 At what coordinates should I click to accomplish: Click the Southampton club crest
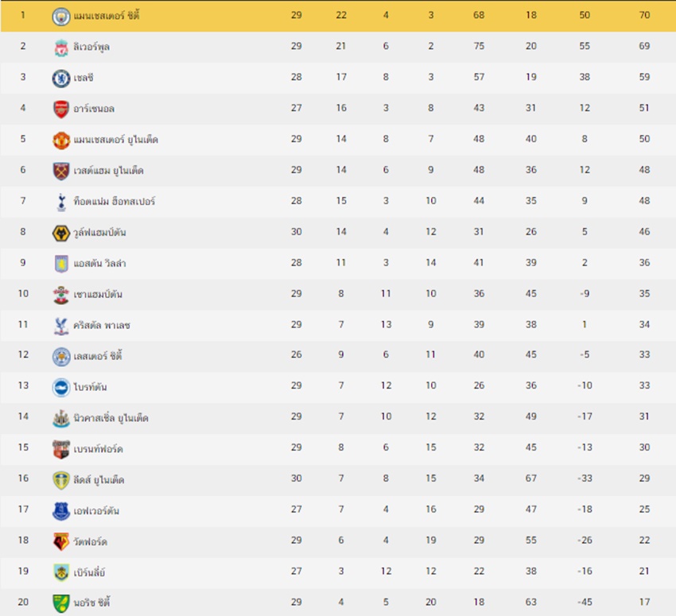click(x=61, y=294)
